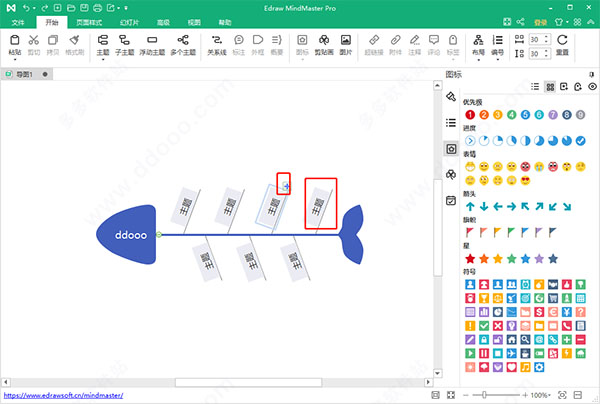
Task: Click the 标注 callout icon
Action: coord(239,40)
